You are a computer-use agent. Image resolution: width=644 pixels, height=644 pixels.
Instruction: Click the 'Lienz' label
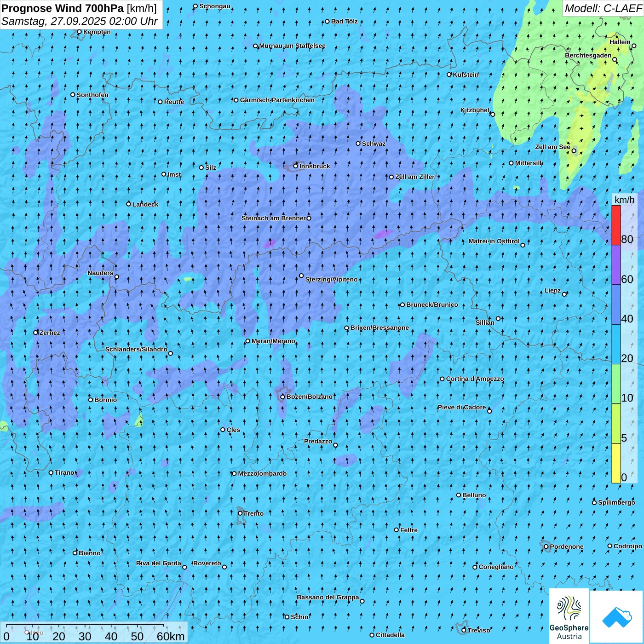coord(552,290)
